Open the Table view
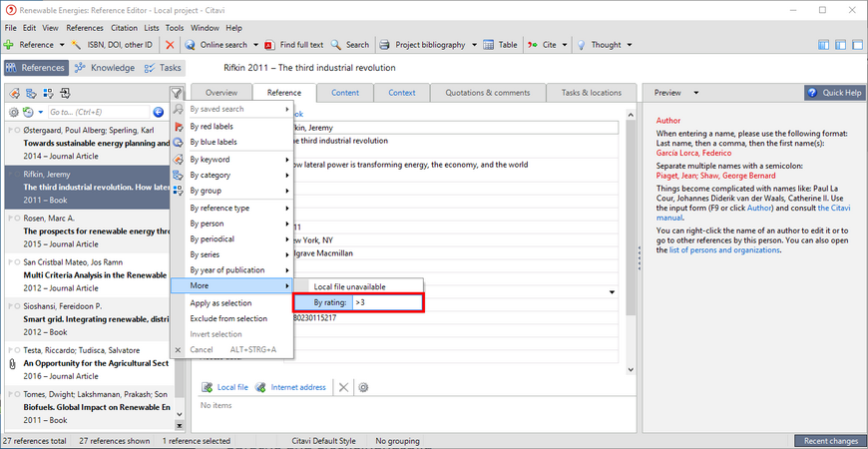 click(x=501, y=45)
